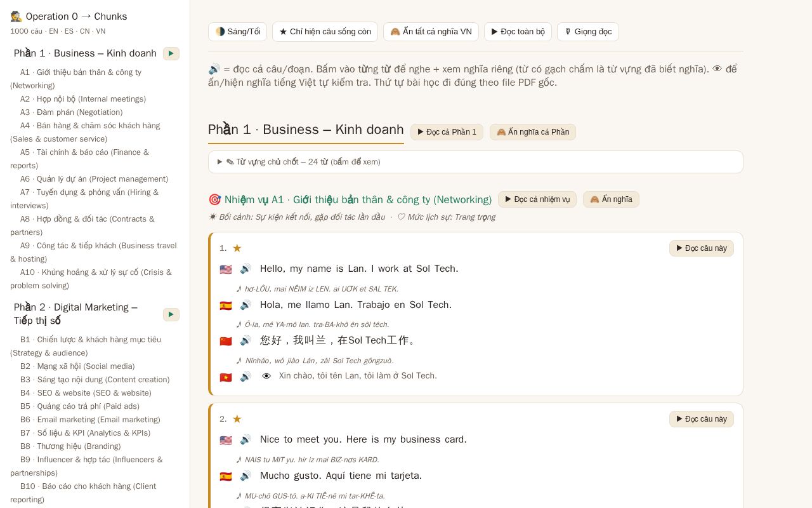The image size is (812, 508).
Task: Click the star icon on sentence 2
Action: (x=237, y=419)
